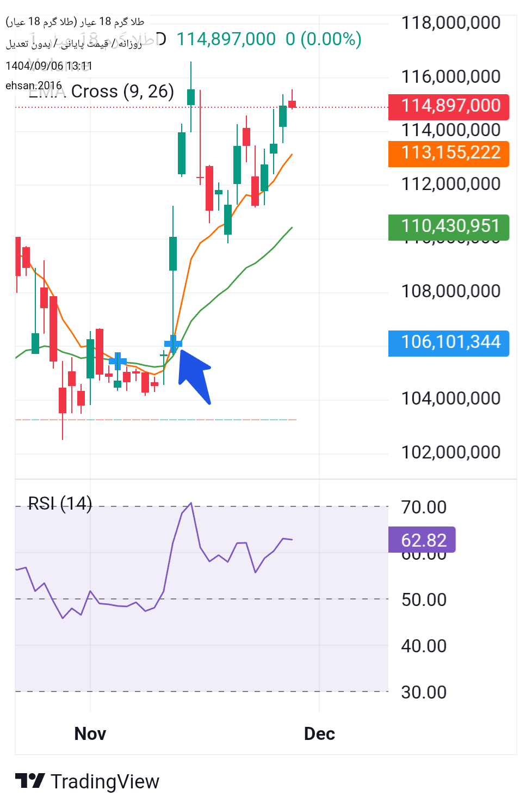This screenshot has height=808, width=532.
Task: Click the TradingView text link
Action: coord(105,781)
